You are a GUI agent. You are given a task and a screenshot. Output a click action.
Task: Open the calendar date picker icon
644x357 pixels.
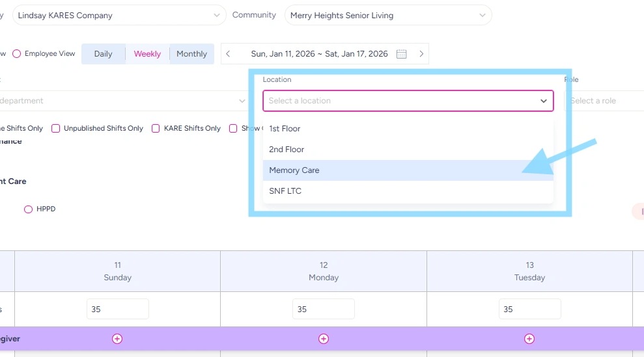click(402, 54)
